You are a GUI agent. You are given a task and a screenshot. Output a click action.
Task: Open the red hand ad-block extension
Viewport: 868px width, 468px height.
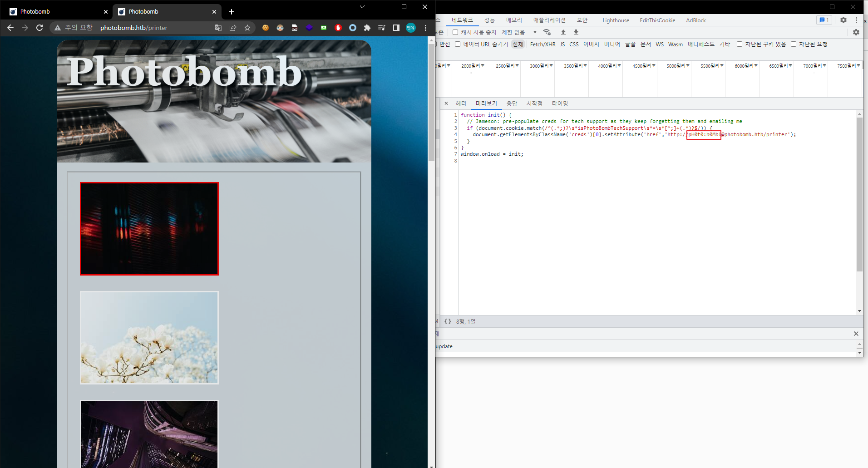click(x=338, y=28)
